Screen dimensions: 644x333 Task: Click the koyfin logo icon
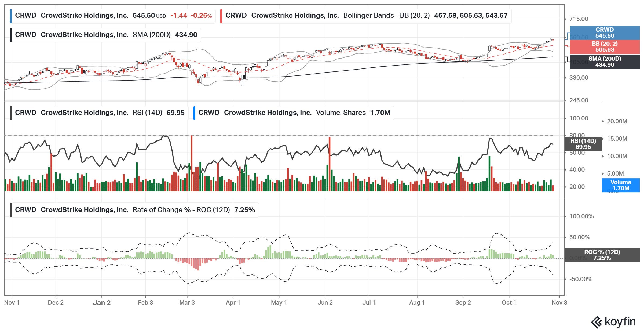point(596,322)
